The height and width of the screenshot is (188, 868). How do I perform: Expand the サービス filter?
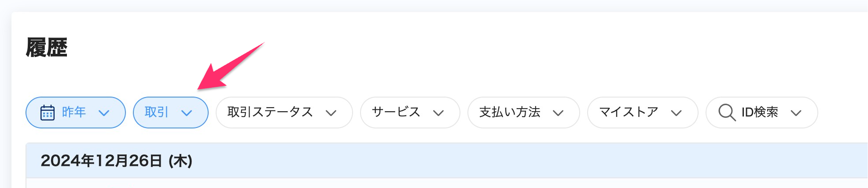410,113
